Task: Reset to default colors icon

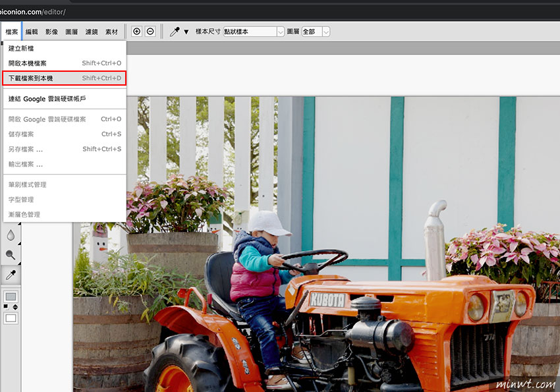Action: tap(6, 306)
